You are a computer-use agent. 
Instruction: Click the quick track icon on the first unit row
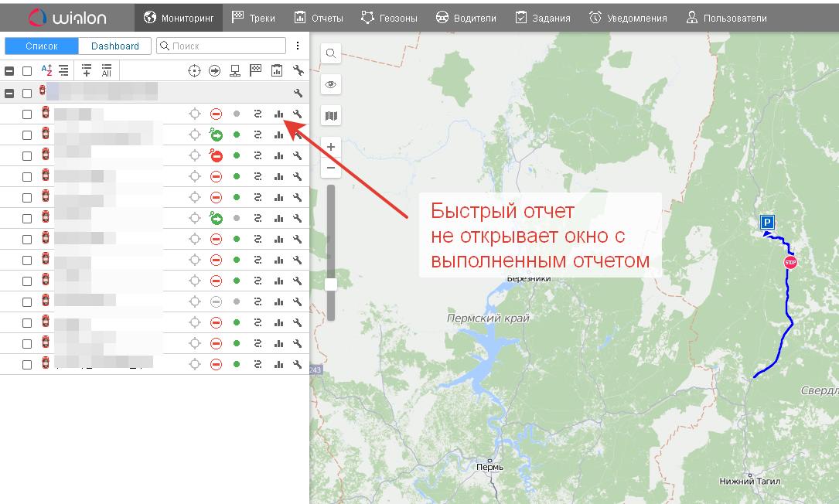(x=257, y=114)
